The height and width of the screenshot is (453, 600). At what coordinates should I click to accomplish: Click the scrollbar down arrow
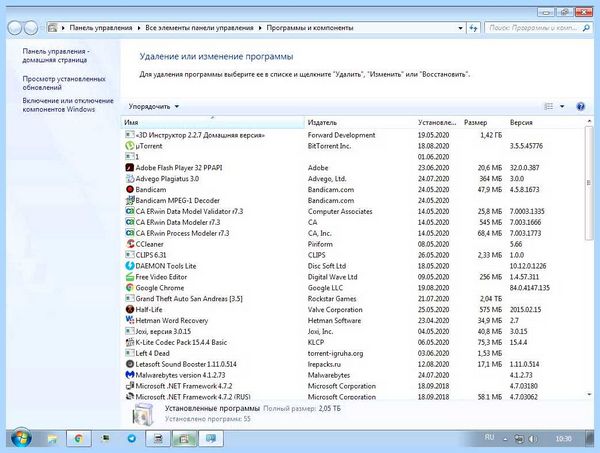(589, 394)
